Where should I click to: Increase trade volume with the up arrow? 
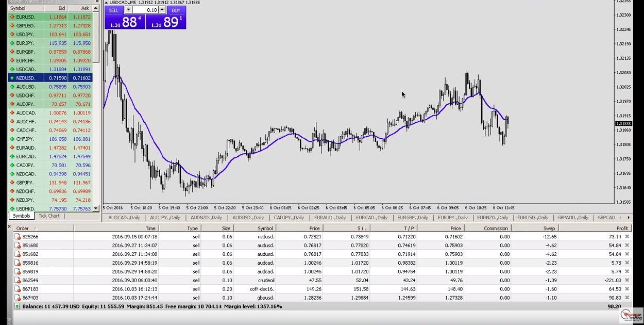click(163, 10)
